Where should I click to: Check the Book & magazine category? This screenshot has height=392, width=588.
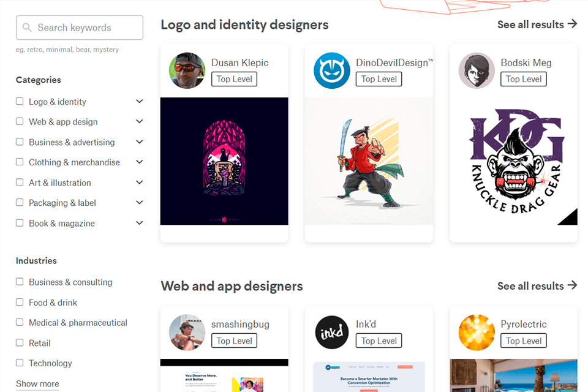click(x=20, y=223)
